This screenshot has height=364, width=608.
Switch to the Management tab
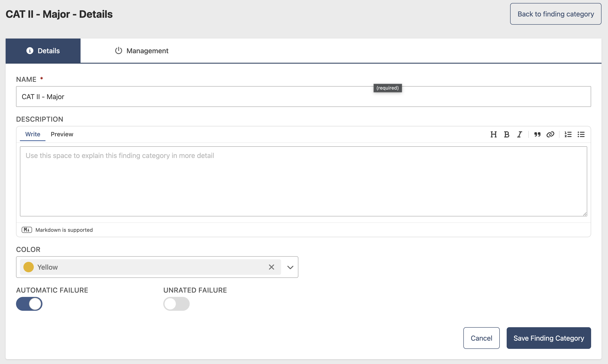[x=142, y=51]
